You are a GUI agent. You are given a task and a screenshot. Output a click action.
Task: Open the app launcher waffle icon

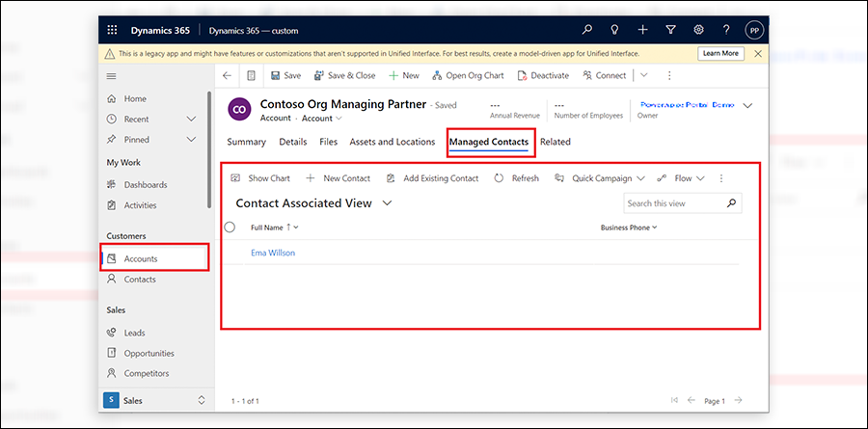(x=112, y=31)
